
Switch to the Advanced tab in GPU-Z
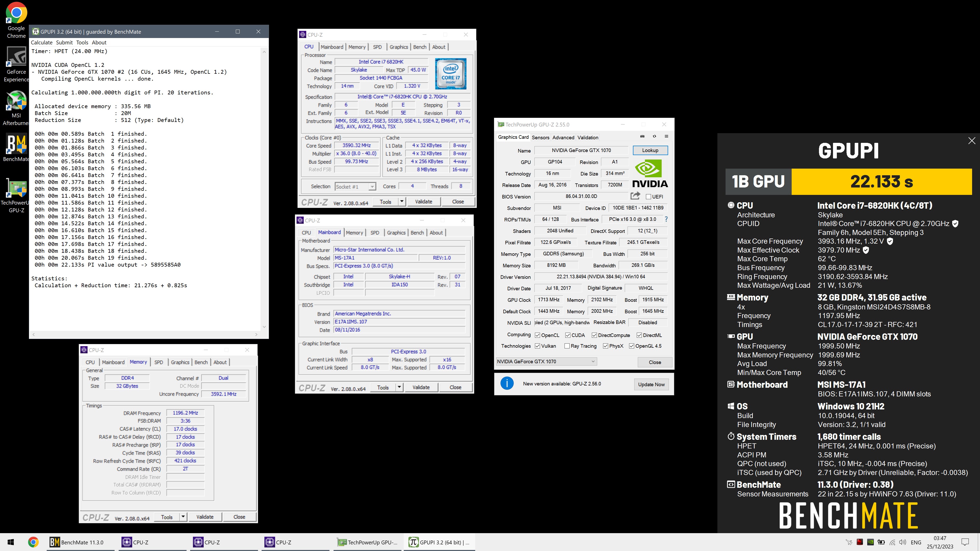563,137
